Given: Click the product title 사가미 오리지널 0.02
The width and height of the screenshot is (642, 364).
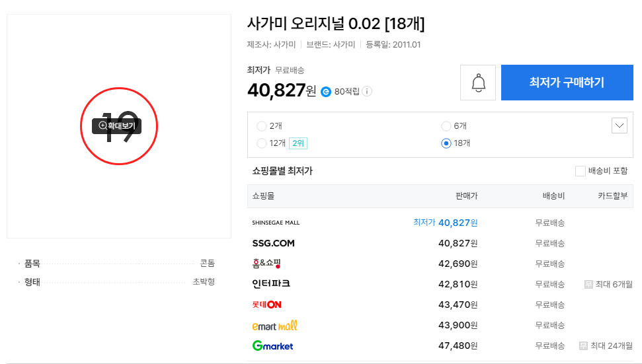Looking at the screenshot, I should [336, 24].
